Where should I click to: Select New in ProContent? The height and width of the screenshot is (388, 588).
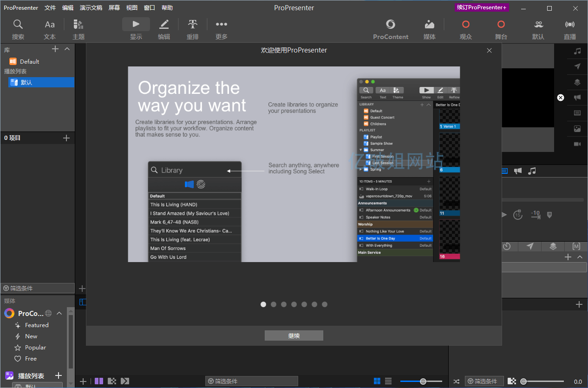pos(31,336)
